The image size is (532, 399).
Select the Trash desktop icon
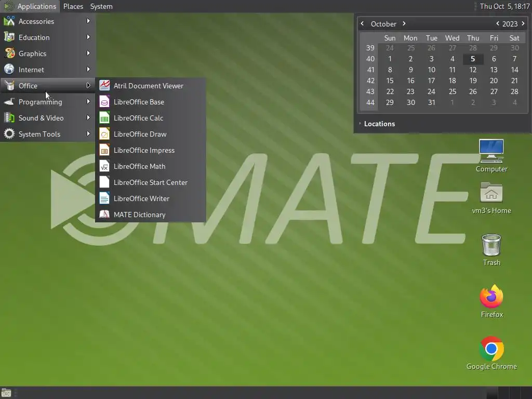491,245
